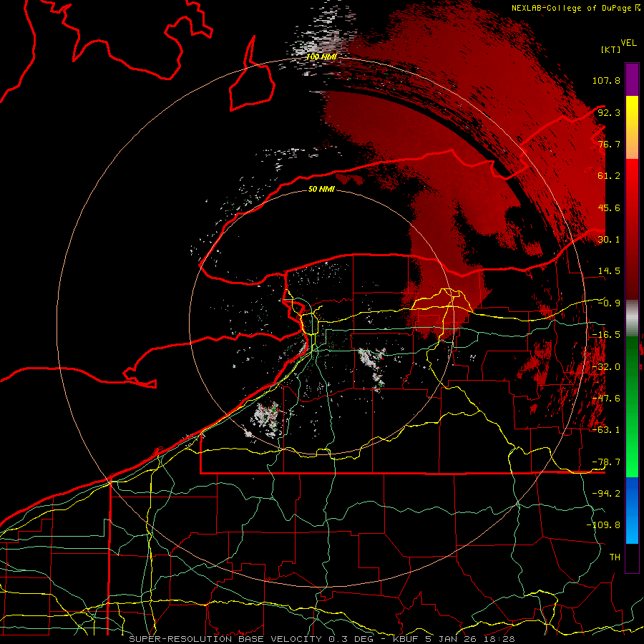Click the -0.9 velocity scale label

point(609,303)
